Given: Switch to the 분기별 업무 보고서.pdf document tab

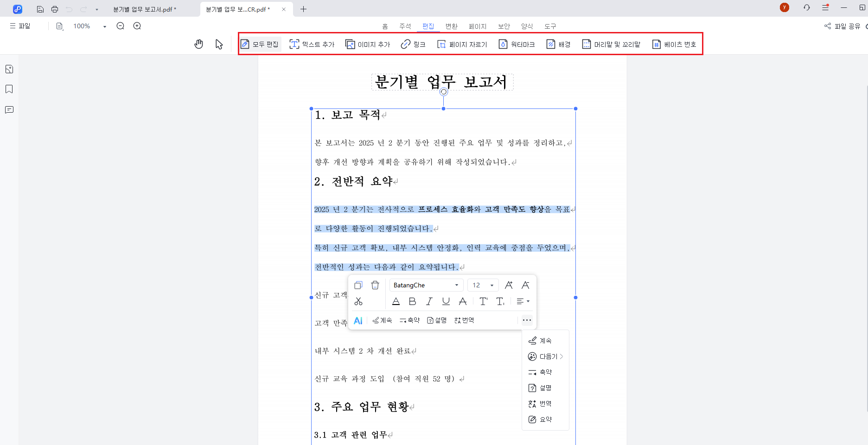Looking at the screenshot, I should (x=144, y=9).
